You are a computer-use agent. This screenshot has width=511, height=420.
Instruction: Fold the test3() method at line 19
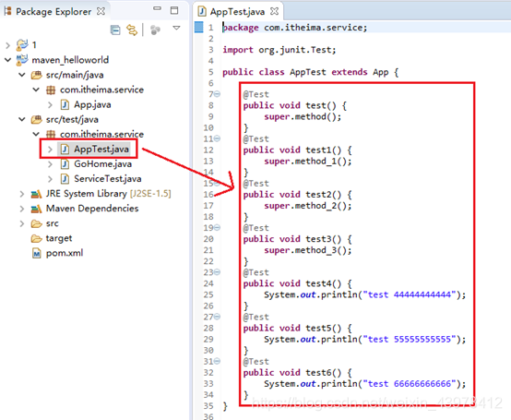[x=217, y=228]
